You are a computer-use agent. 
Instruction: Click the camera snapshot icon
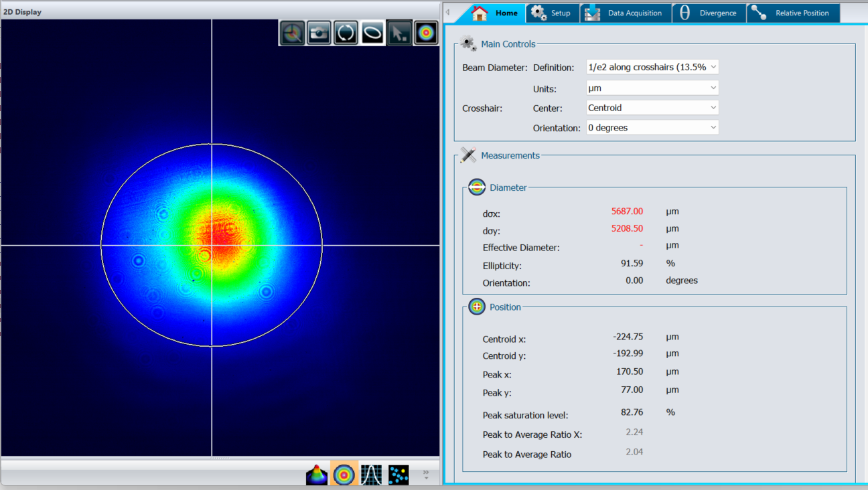pyautogui.click(x=319, y=33)
